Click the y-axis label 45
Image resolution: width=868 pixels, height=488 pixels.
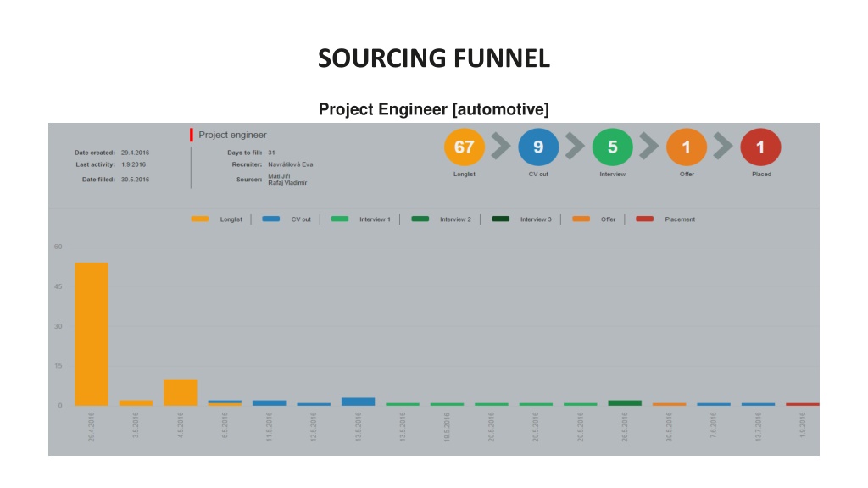click(x=58, y=286)
